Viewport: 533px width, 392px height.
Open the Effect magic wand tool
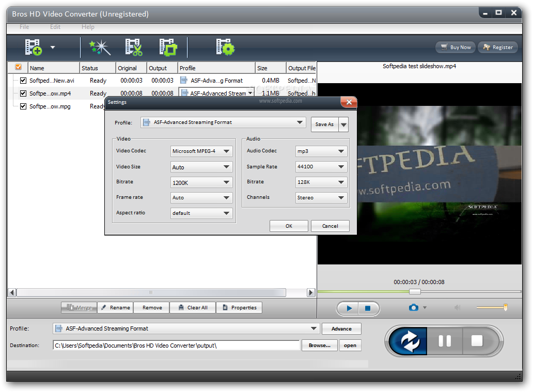pos(100,48)
